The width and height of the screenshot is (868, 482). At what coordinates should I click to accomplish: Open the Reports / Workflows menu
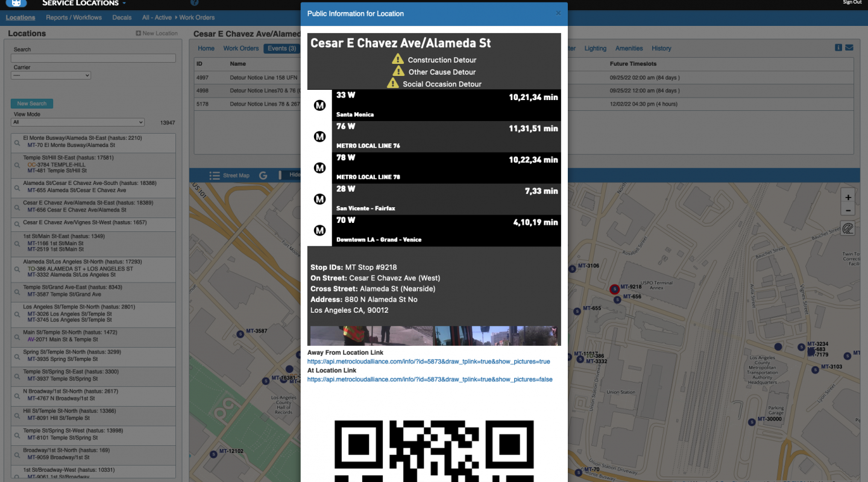pos(74,17)
